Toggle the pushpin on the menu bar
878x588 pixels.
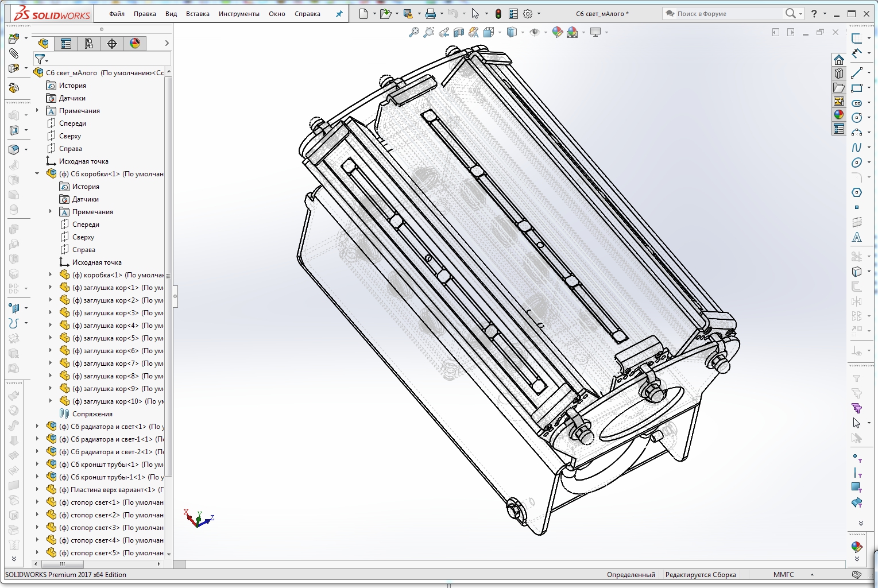[x=339, y=14]
